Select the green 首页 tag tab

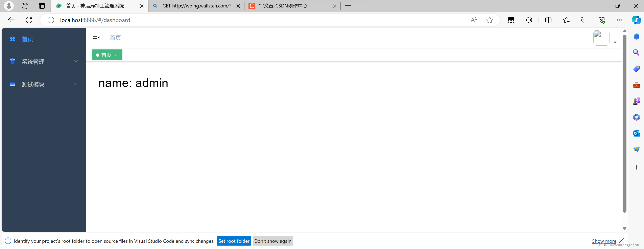[x=107, y=55]
